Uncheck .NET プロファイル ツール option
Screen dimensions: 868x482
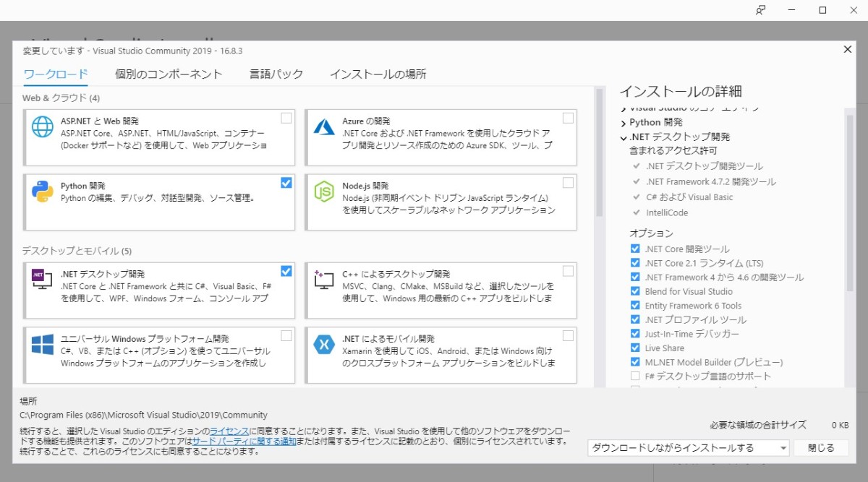click(635, 319)
